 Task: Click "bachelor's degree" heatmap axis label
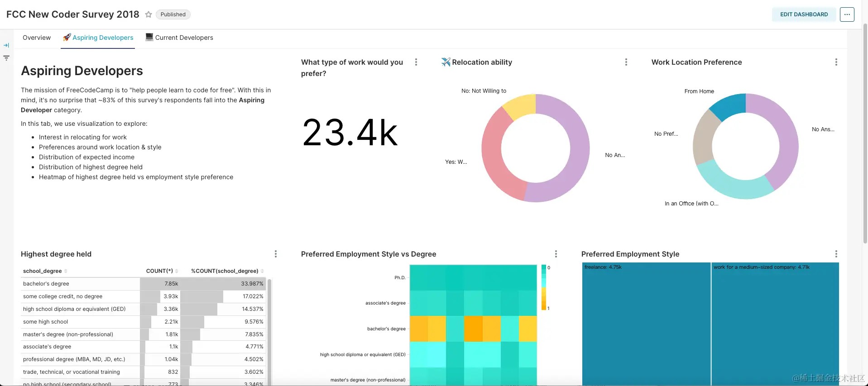(386, 329)
